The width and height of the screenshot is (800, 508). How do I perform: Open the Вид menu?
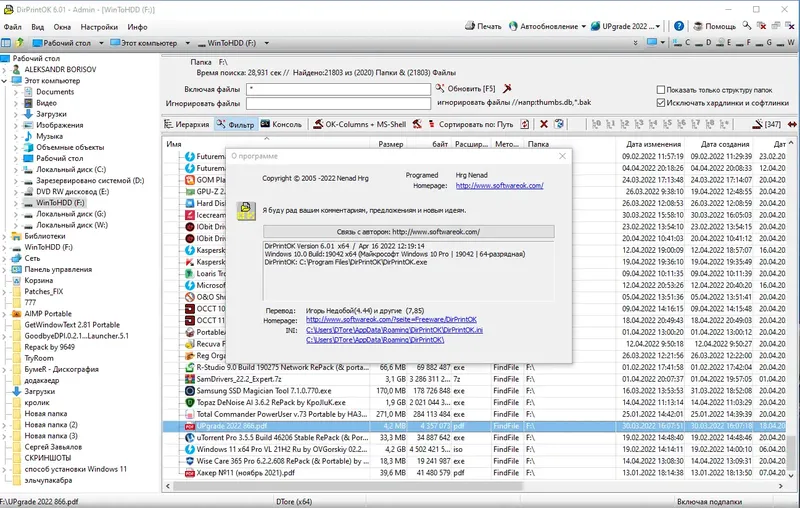click(x=37, y=27)
